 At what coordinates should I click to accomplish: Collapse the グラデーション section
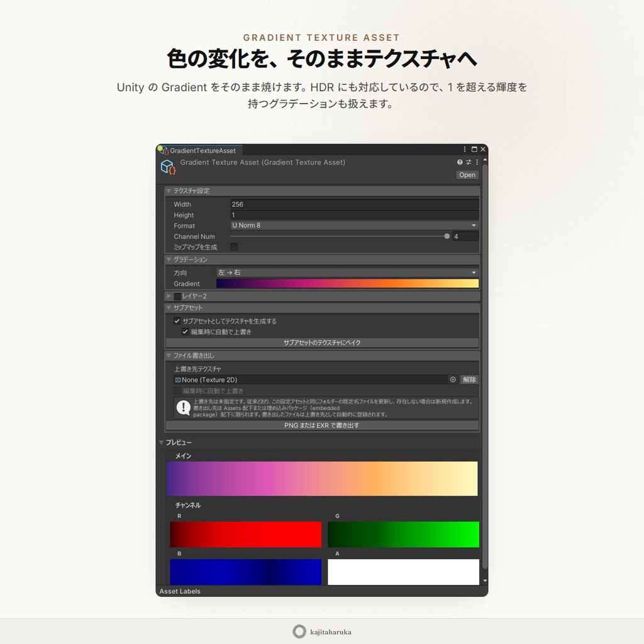169,260
